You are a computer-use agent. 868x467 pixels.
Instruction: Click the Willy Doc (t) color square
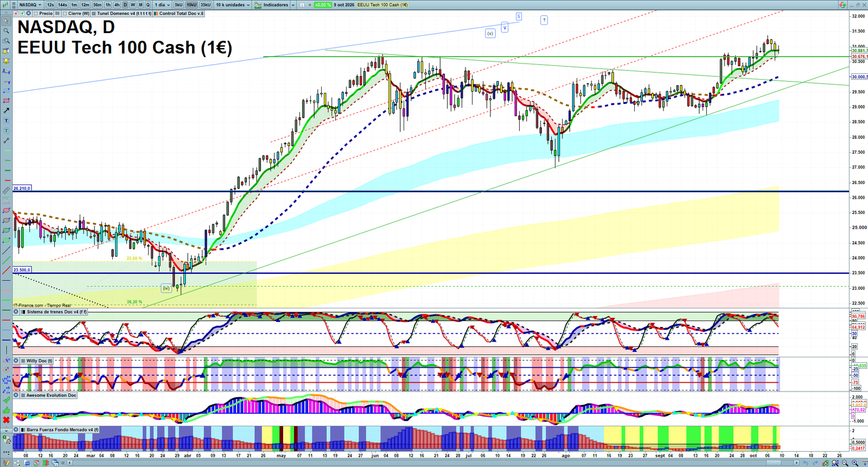[x=23, y=361]
